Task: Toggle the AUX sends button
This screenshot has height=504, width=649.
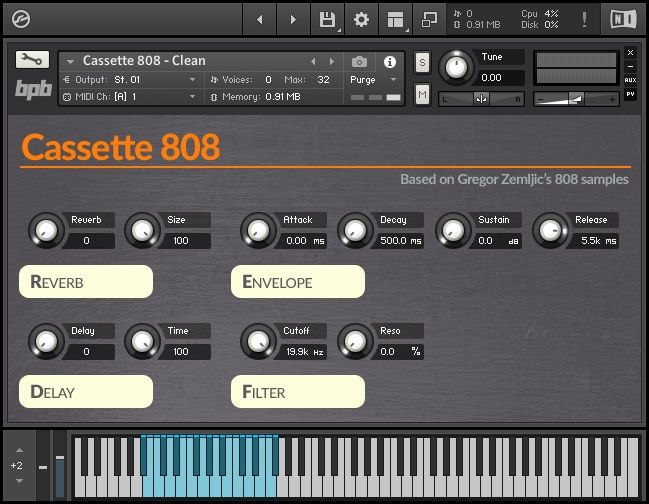Action: 630,79
